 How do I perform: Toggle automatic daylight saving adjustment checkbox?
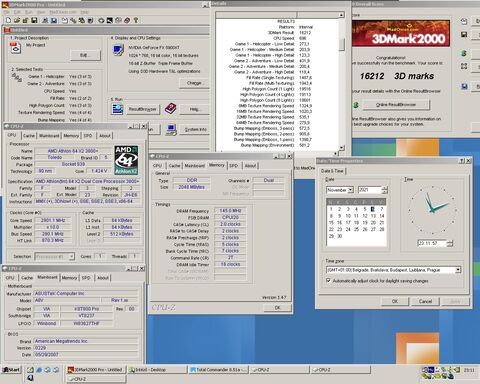tap(329, 281)
